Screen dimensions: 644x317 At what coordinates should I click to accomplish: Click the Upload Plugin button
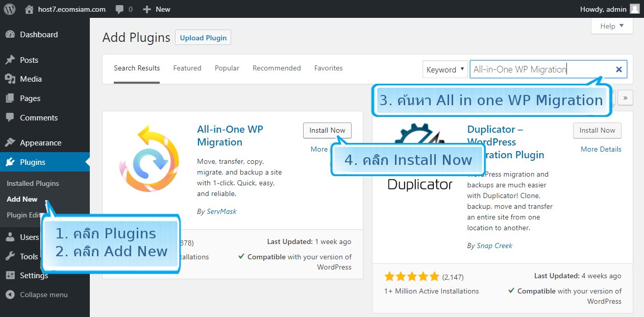point(203,38)
